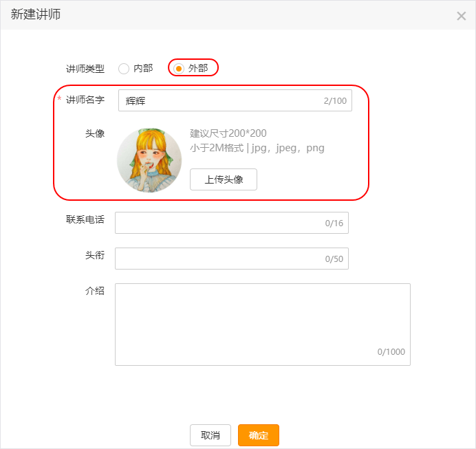Viewport: 476px width, 449px height.
Task: Click the 联系电话 field label
Action: click(85, 219)
